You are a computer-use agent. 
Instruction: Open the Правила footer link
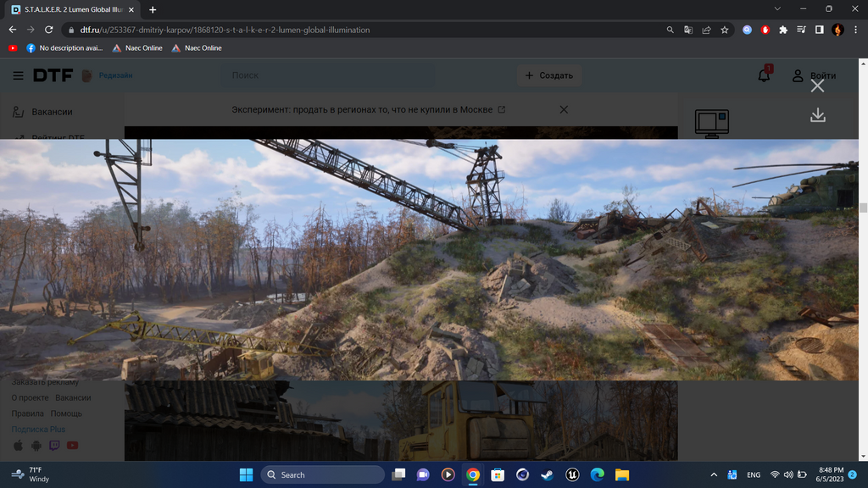(28, 413)
